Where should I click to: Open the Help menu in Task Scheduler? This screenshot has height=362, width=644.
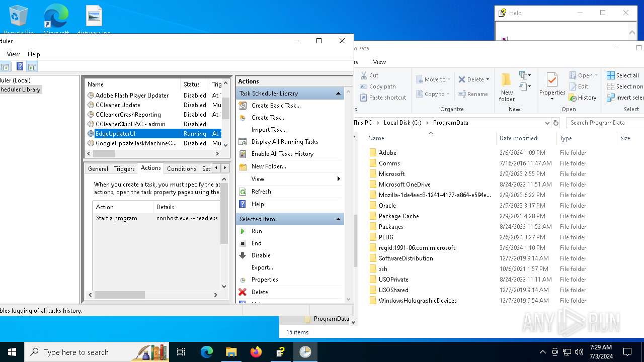click(34, 54)
